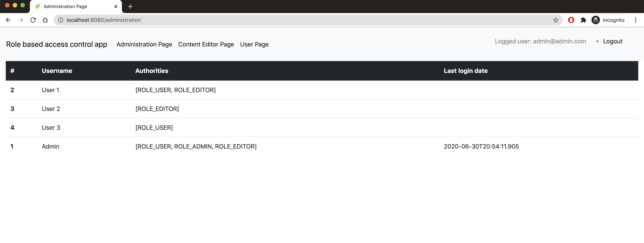
Task: Click Role based access control app brand
Action: [57, 44]
